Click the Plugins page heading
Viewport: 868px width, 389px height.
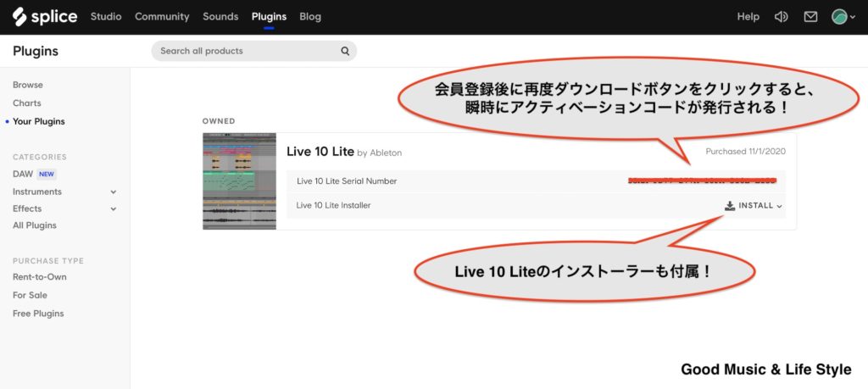(36, 51)
